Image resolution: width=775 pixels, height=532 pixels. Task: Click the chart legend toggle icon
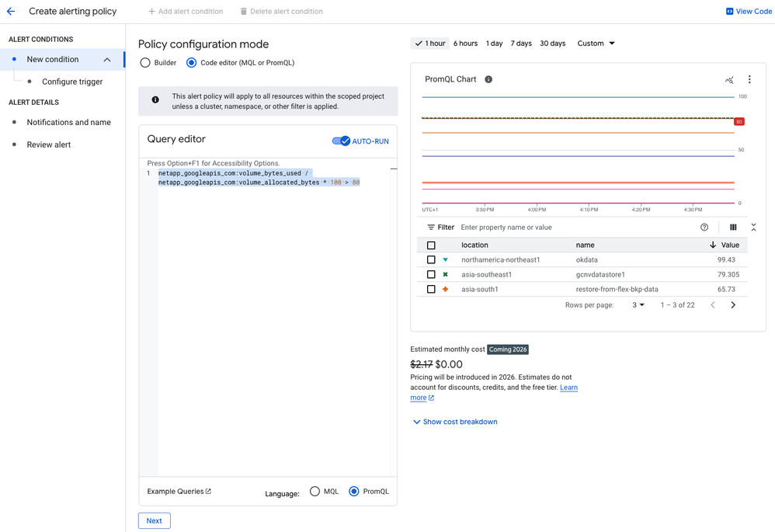(x=729, y=79)
